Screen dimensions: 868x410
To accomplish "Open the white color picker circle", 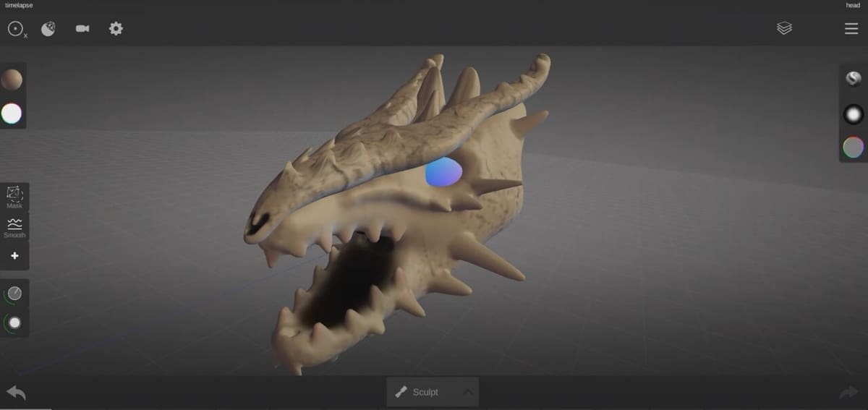I will [12, 114].
